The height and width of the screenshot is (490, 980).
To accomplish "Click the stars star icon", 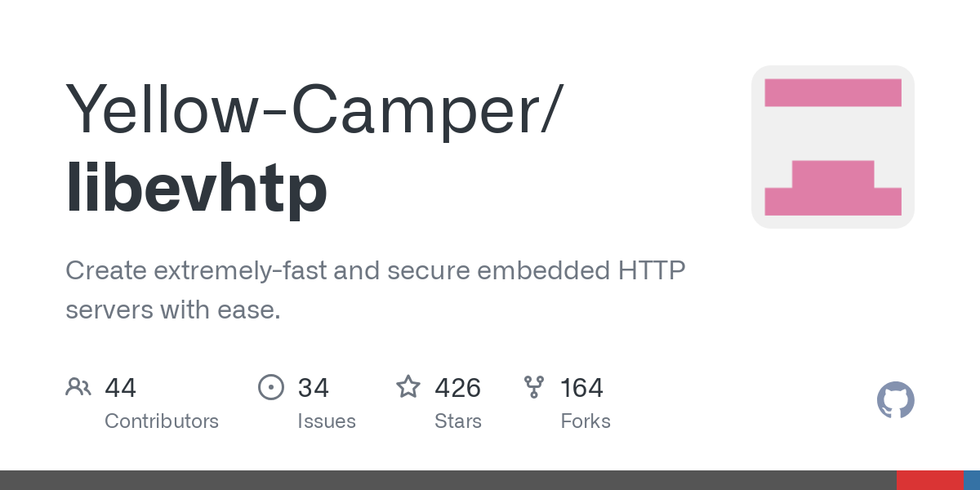I will click(408, 386).
